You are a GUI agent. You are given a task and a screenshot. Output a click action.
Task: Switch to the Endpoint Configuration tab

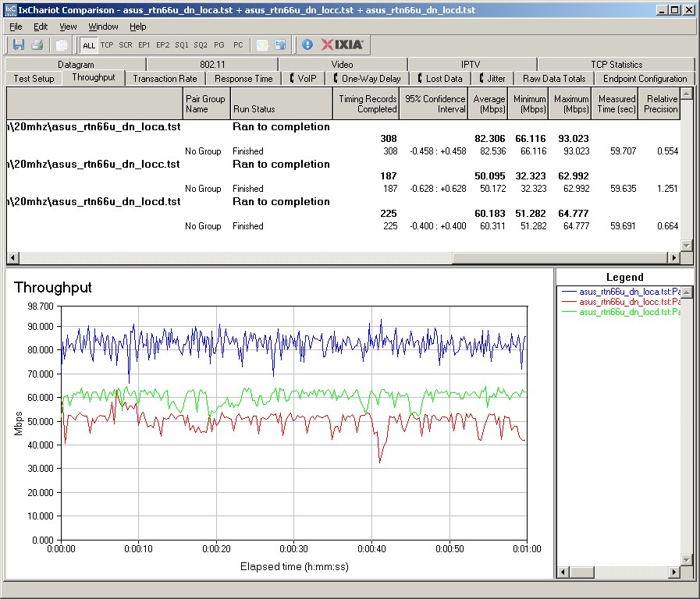pos(645,79)
